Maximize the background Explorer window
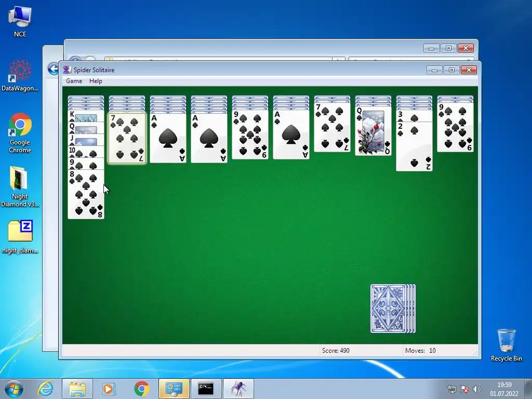Screen dimensions: 532x399 click(448, 48)
